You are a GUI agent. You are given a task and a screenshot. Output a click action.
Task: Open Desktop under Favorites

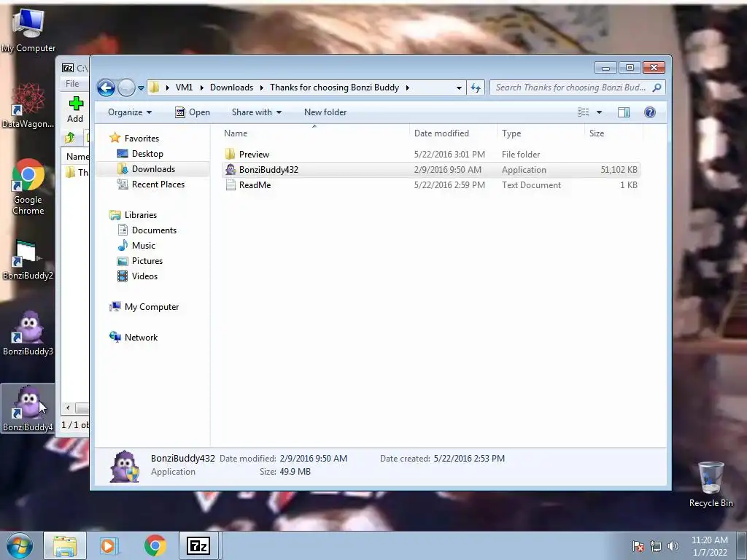point(147,154)
